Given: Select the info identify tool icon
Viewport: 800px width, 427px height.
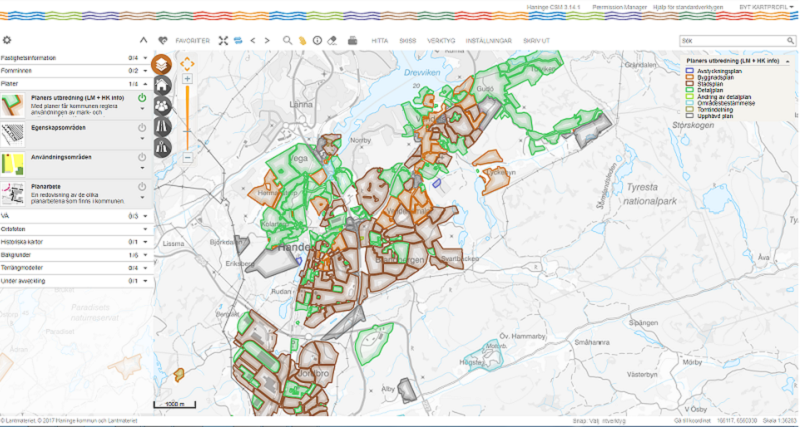Looking at the screenshot, I should click(x=316, y=40).
